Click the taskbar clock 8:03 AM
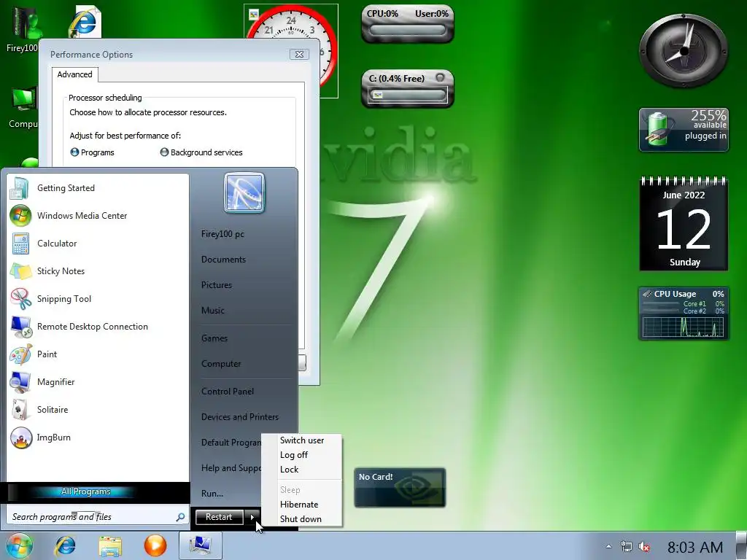The width and height of the screenshot is (747, 560). (x=695, y=547)
